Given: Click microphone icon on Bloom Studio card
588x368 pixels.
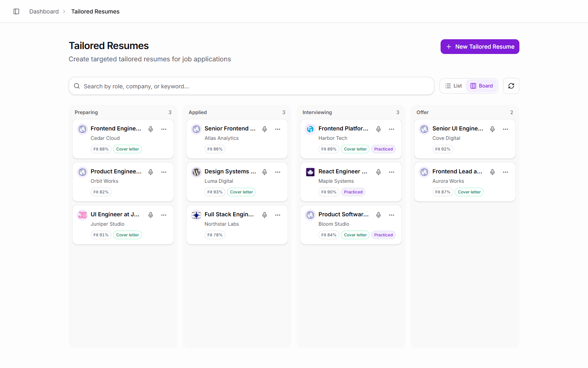Looking at the screenshot, I should click(x=379, y=215).
